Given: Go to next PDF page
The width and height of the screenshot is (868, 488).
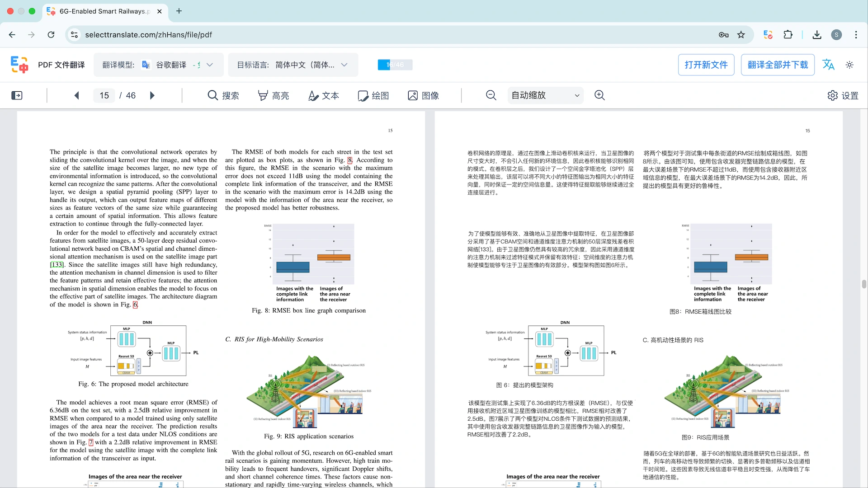Looking at the screenshot, I should point(152,95).
